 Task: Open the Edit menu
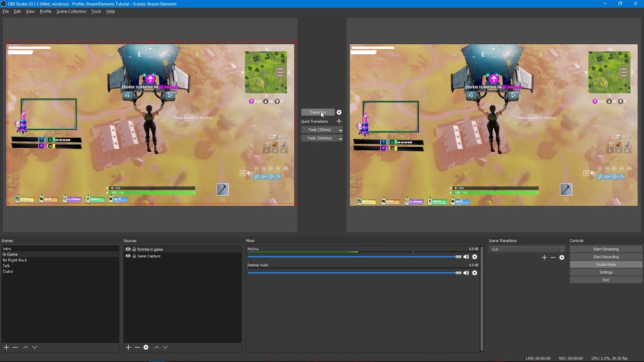17,11
